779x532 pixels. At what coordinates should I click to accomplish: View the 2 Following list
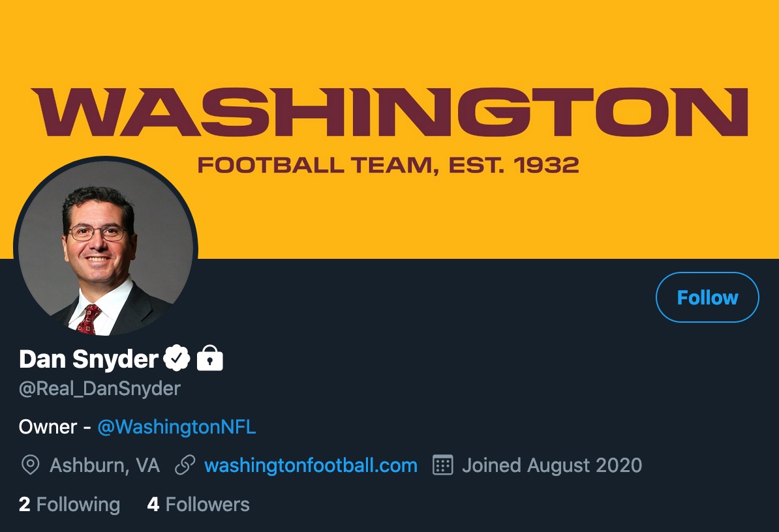(x=69, y=504)
